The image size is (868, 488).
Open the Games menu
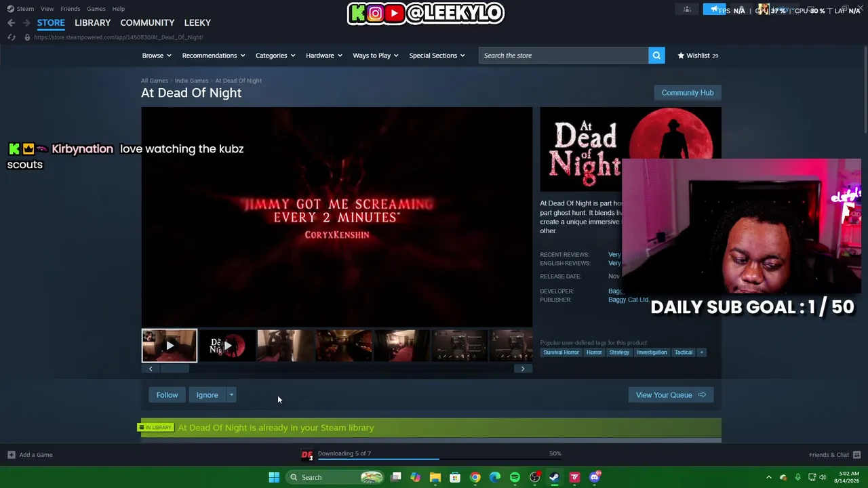(96, 9)
